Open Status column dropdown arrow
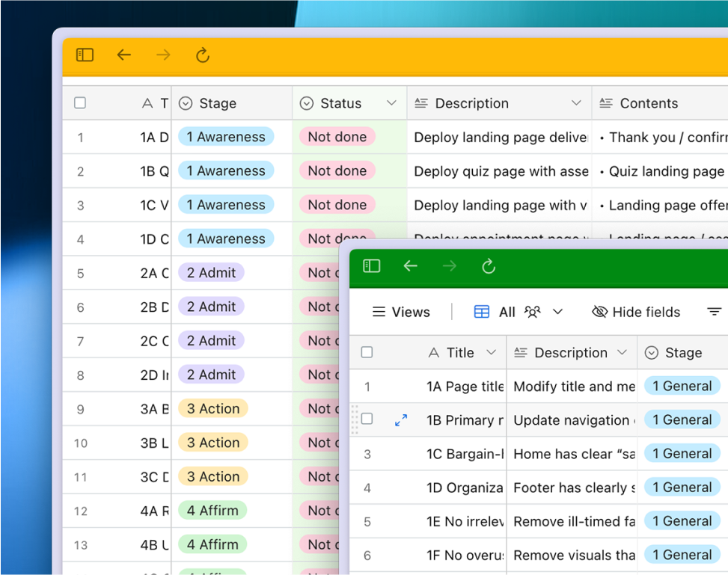The image size is (728, 575). (x=391, y=103)
